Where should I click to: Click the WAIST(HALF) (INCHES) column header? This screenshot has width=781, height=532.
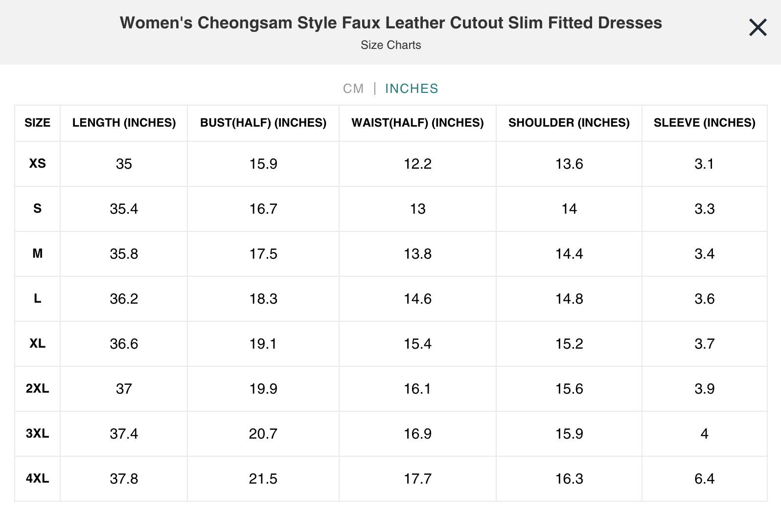417,123
